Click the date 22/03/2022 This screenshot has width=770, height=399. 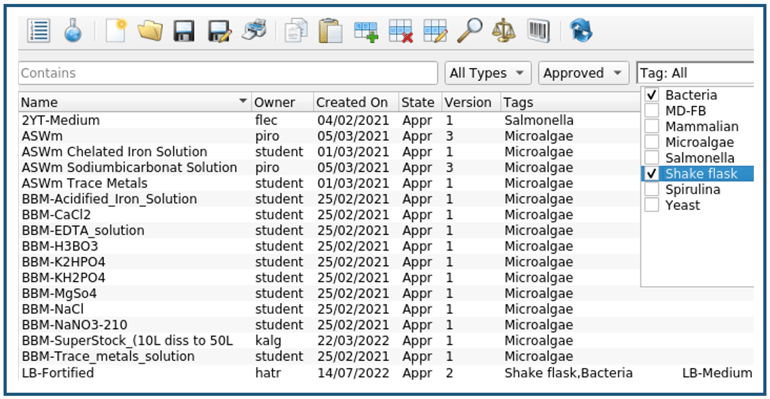(x=353, y=341)
